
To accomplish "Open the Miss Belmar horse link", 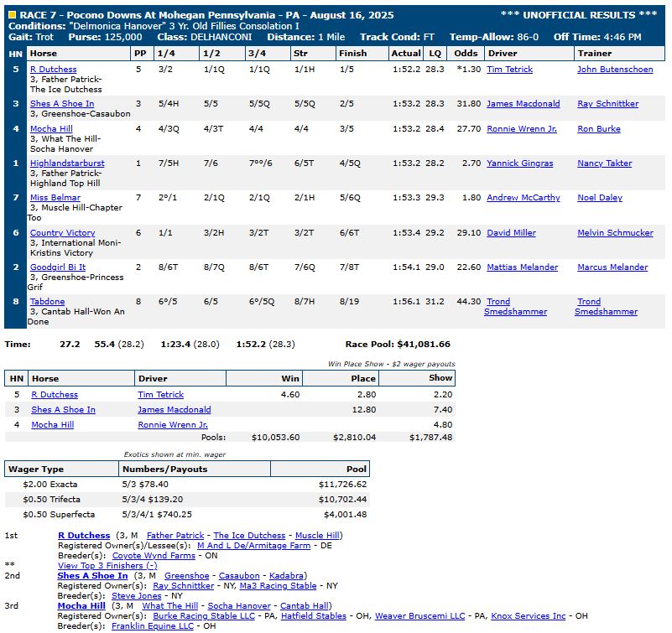I will (55, 198).
